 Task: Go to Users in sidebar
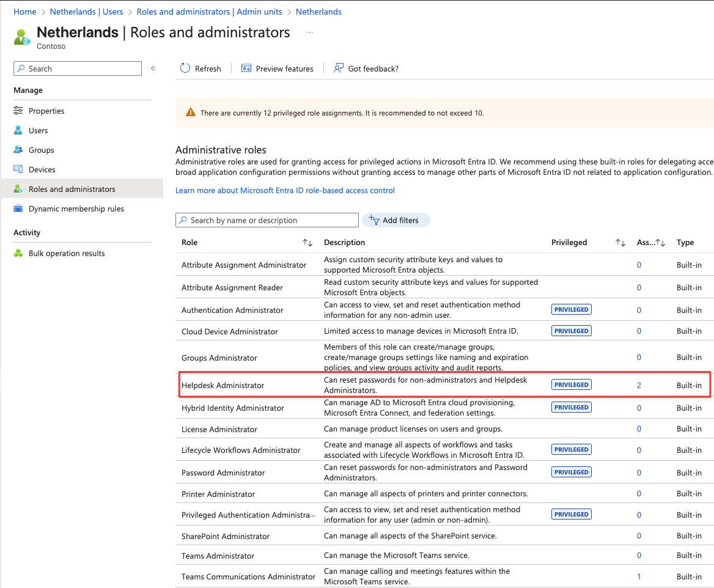point(38,130)
